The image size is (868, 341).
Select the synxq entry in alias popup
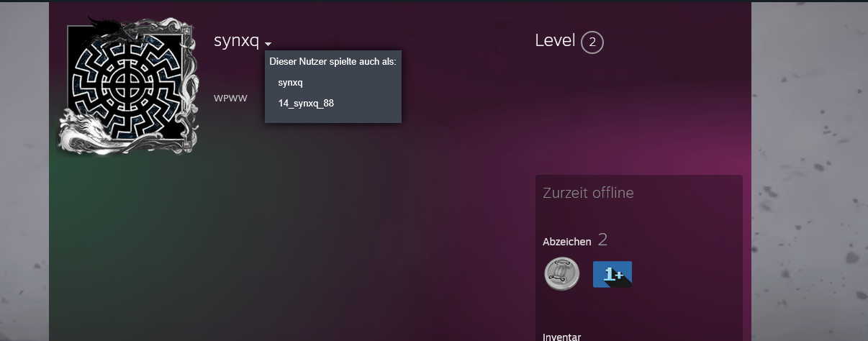pyautogui.click(x=290, y=83)
